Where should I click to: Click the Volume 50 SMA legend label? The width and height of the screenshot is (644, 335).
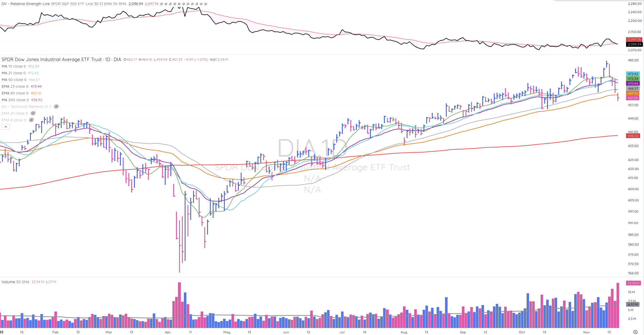point(15,282)
